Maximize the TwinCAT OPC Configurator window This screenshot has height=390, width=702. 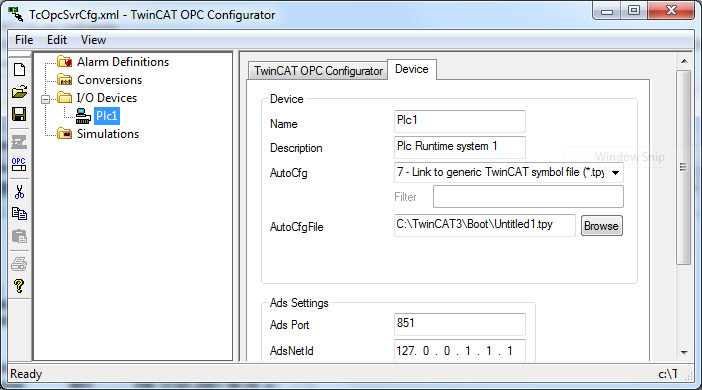[x=634, y=11]
